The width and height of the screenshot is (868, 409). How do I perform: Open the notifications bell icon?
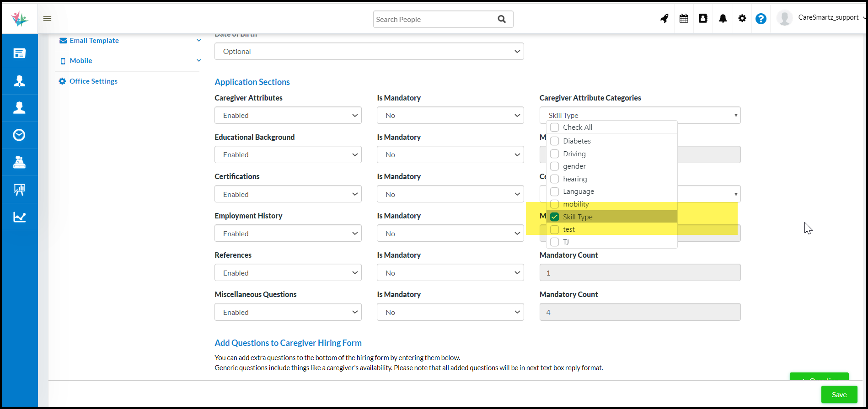click(723, 19)
